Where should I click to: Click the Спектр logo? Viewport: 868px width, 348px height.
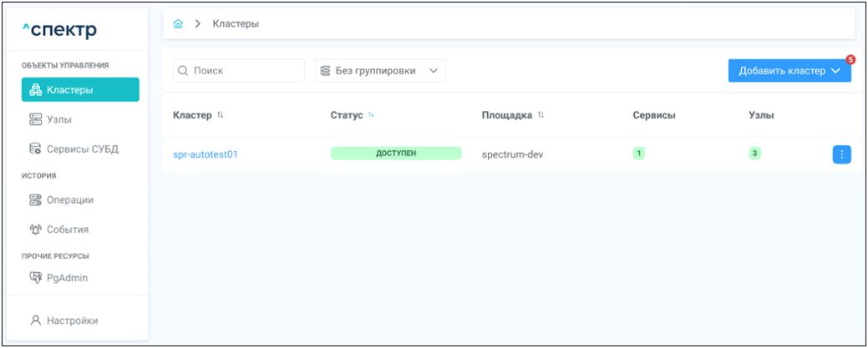[x=59, y=31]
